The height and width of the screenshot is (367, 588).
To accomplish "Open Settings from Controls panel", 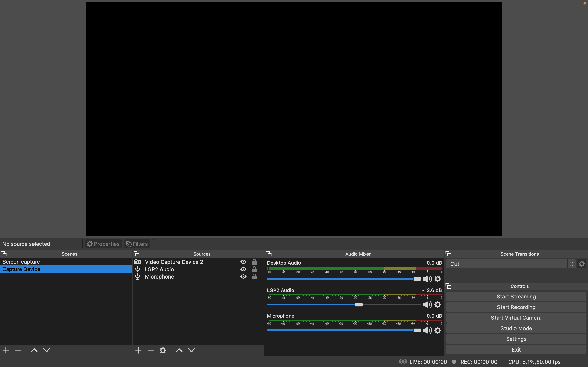I will [x=516, y=339].
